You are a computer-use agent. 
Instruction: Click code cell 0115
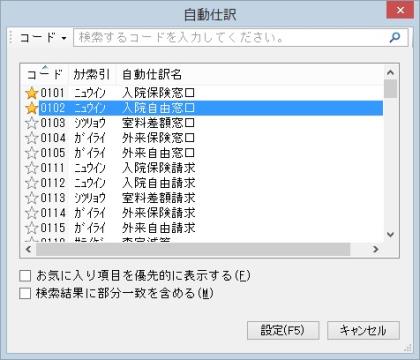pos(53,228)
